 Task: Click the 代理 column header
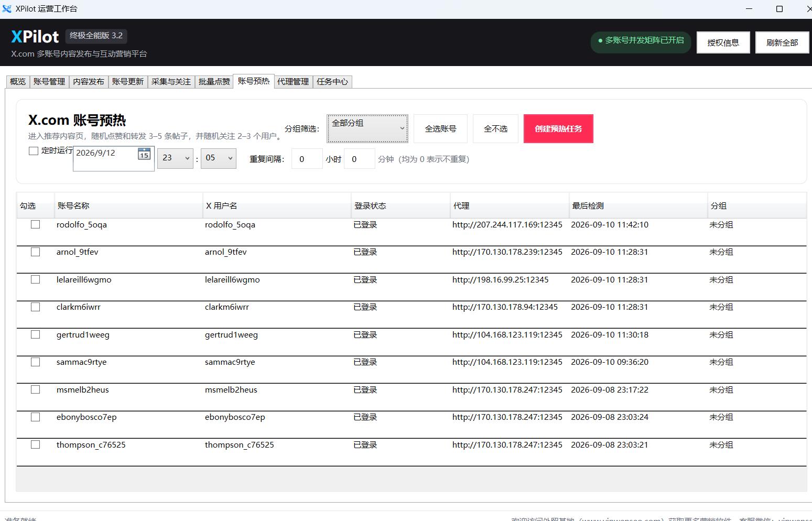510,205
